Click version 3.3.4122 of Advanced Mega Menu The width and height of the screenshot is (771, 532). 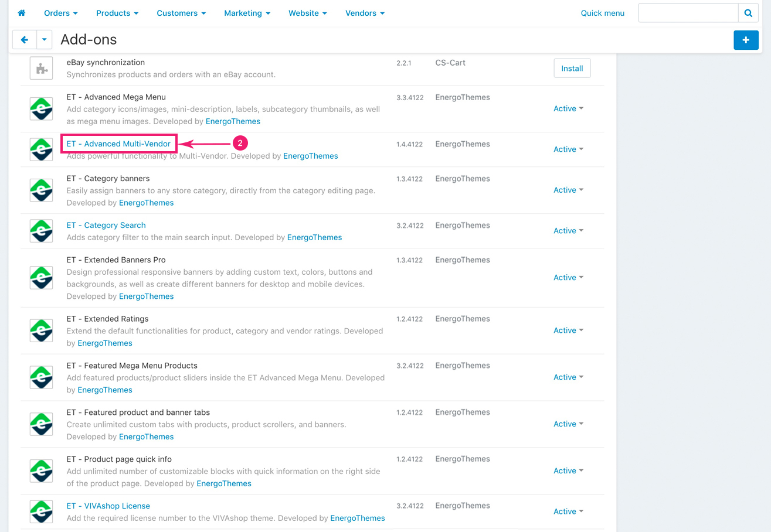click(x=409, y=98)
